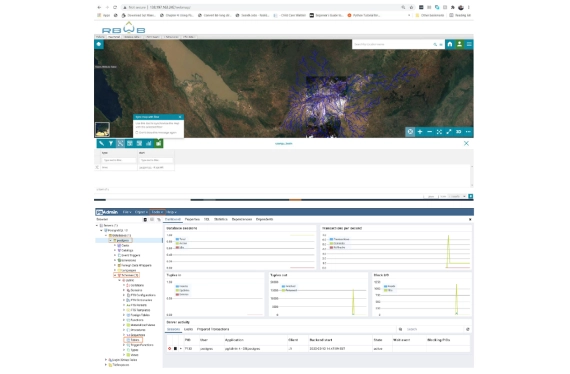Open the user login icon in the map

pyautogui.click(x=459, y=44)
